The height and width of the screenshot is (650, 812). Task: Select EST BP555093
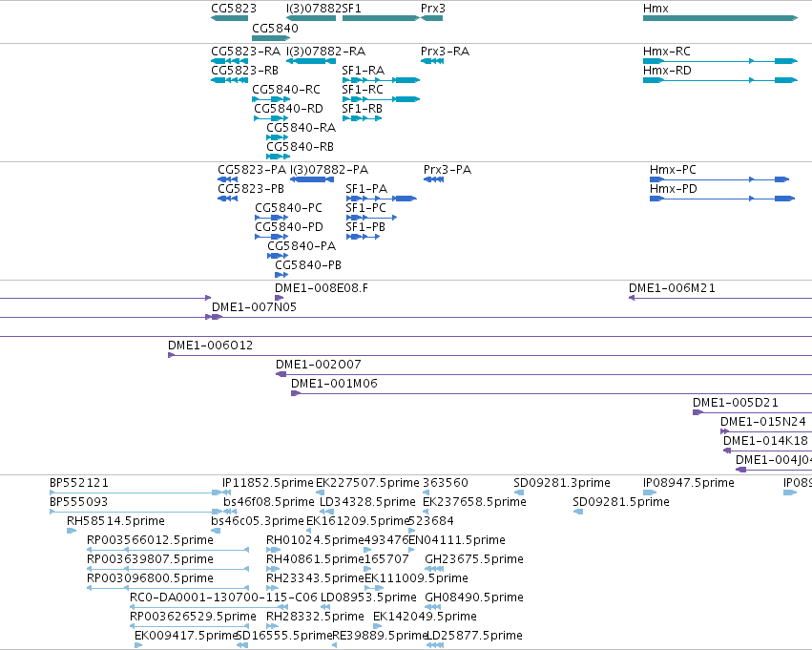[135, 512]
